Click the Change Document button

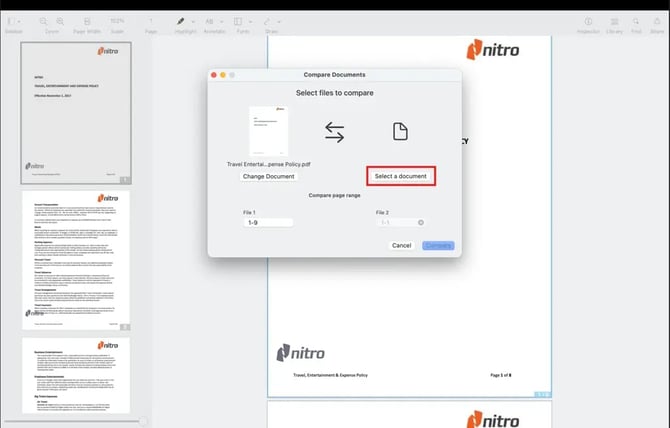(x=268, y=176)
